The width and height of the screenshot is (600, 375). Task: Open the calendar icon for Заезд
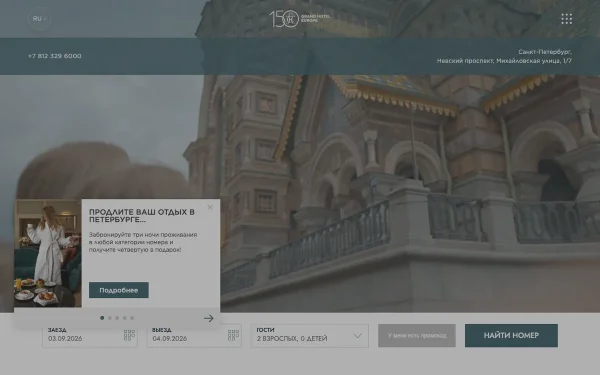[x=129, y=336]
